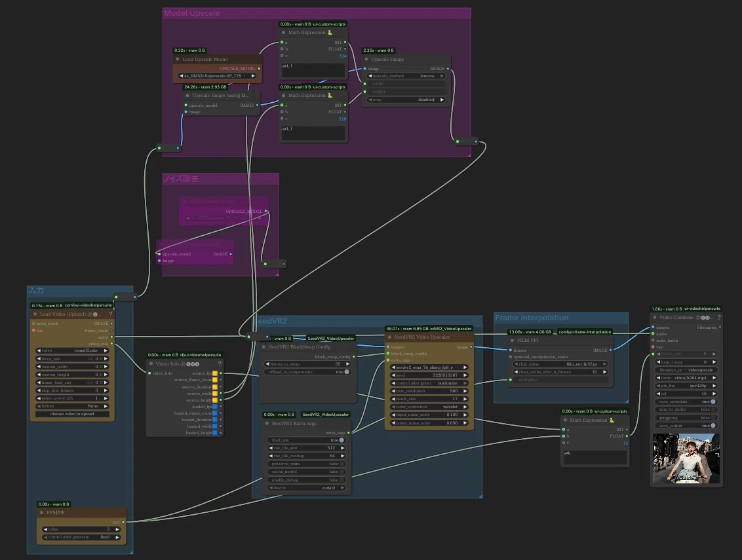The width and height of the screenshot is (742, 560).
Task: Click the choose video to upload button
Action: (72, 414)
